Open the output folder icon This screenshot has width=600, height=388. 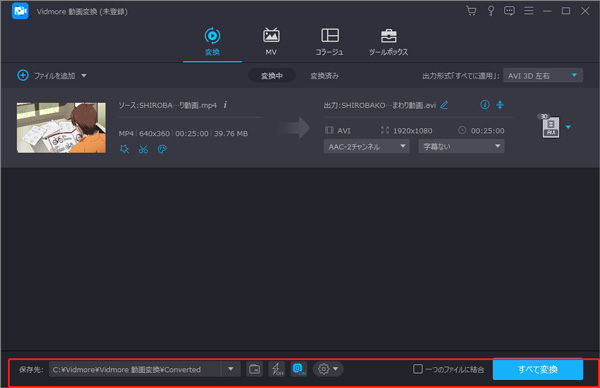254,369
